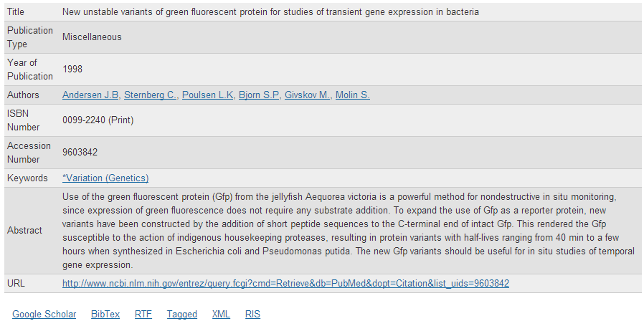This screenshot has width=644, height=326.
Task: Open Poulsen L.K. author page
Action: point(208,95)
